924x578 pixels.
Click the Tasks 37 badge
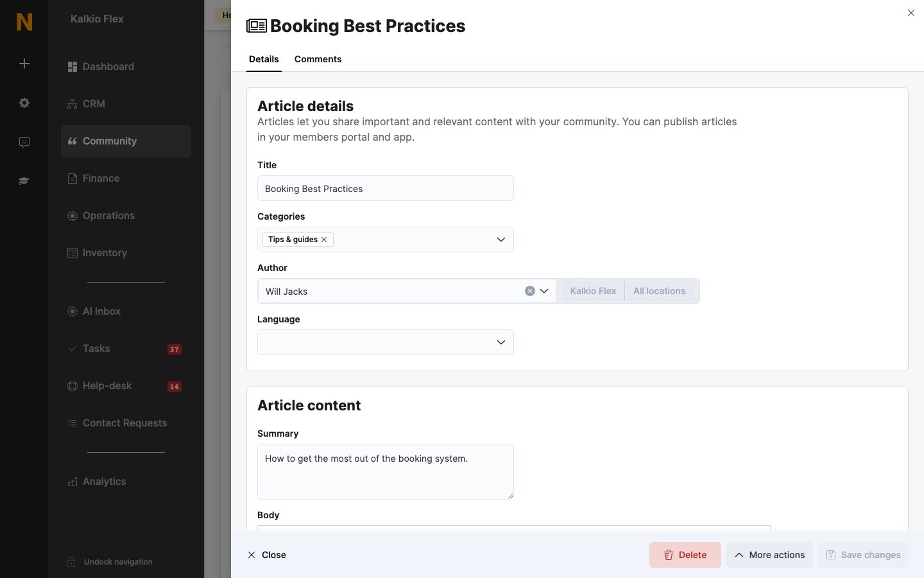[x=174, y=349]
